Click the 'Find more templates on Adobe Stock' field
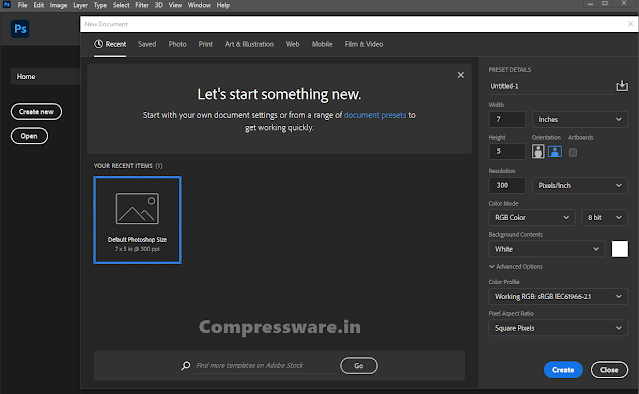Viewport: 639px width, 394px height. tap(264, 365)
